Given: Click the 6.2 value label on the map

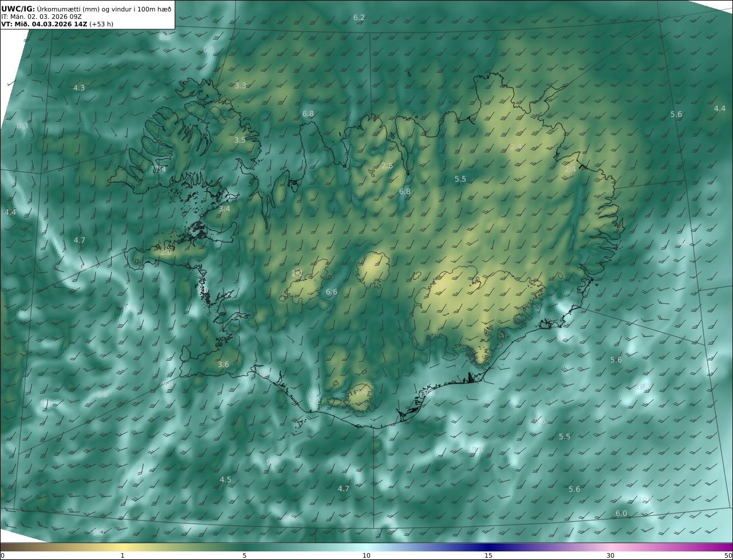Looking at the screenshot, I should point(359,18).
